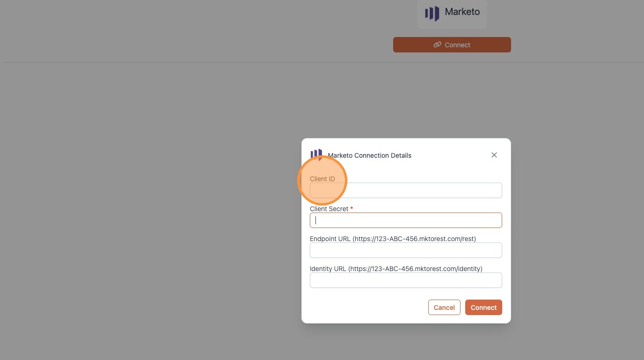Close the Marketo Connection Details dialog

pyautogui.click(x=494, y=155)
